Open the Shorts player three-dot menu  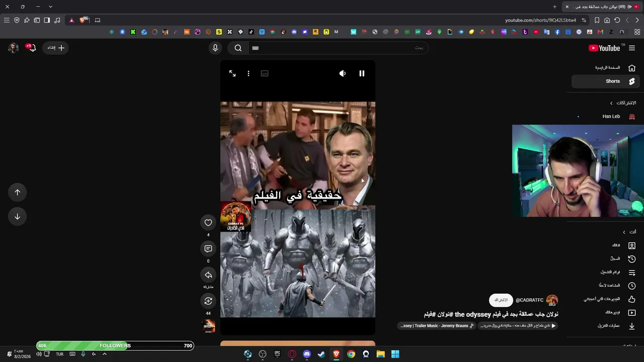249,73
